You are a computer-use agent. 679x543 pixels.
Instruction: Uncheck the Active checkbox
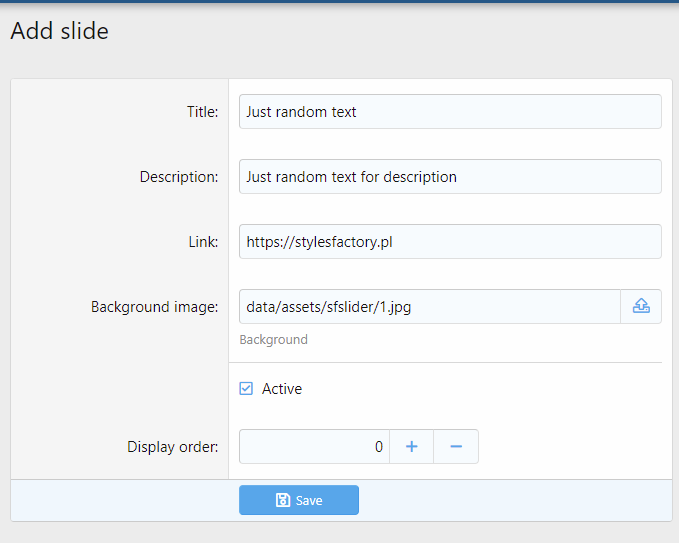click(246, 388)
